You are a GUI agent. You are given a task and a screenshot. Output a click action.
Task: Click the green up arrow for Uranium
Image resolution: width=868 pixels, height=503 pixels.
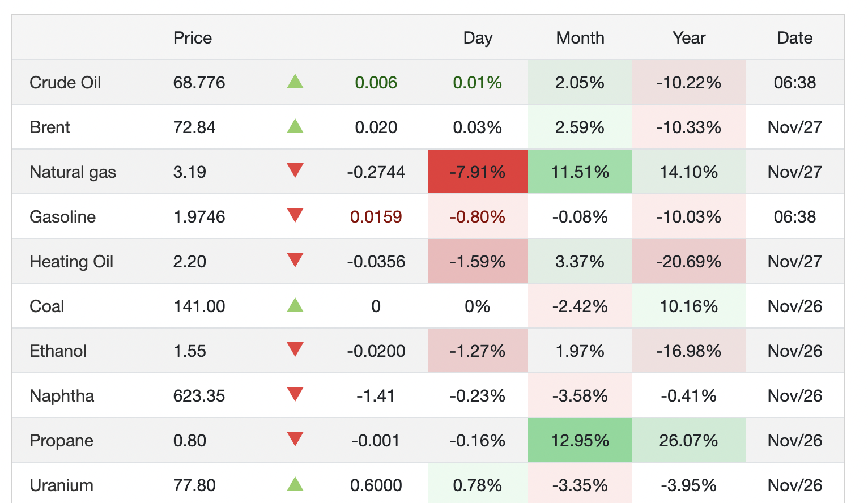(295, 484)
